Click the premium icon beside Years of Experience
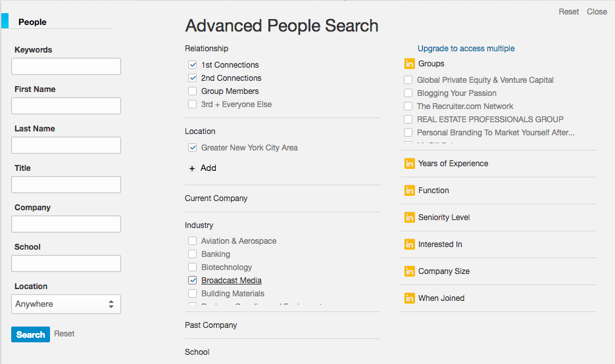This screenshot has width=615, height=364. 410,164
